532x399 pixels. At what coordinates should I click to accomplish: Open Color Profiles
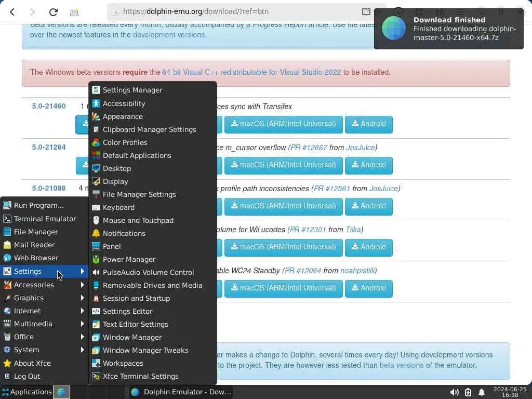[x=153, y=142]
